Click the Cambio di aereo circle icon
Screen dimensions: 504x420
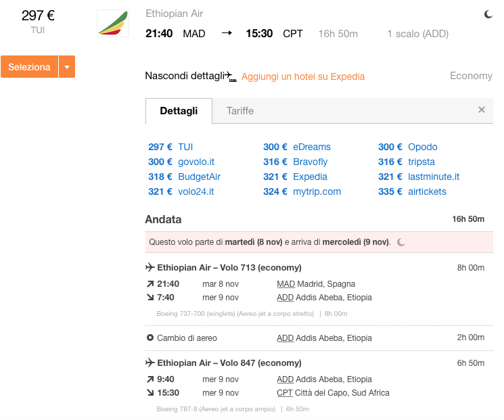pos(150,337)
